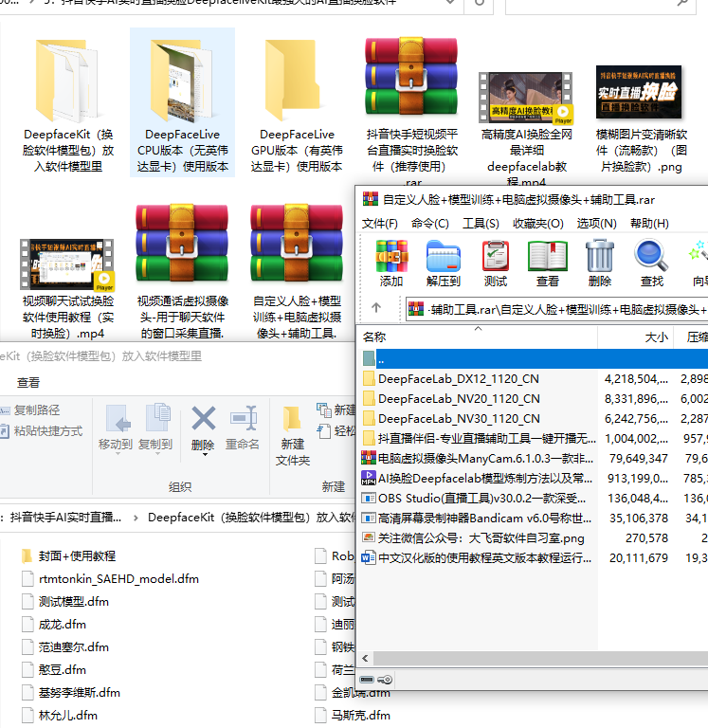This screenshot has height=728, width=708.
Task: Click 粘贴快捷方式 in the Explorer ribbon
Action: tap(42, 431)
